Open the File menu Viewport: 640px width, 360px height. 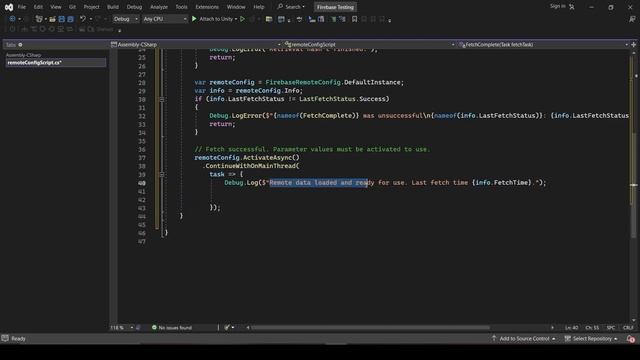pos(22,7)
